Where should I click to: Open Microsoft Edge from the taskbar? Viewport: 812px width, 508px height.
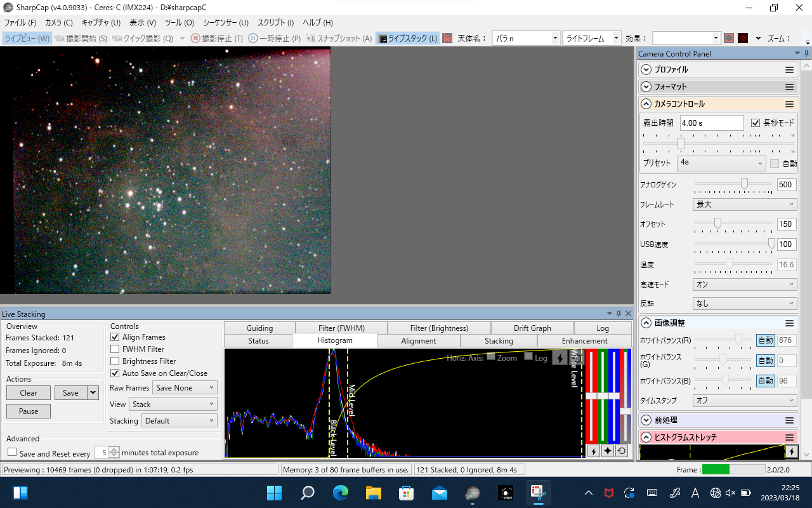pos(341,493)
